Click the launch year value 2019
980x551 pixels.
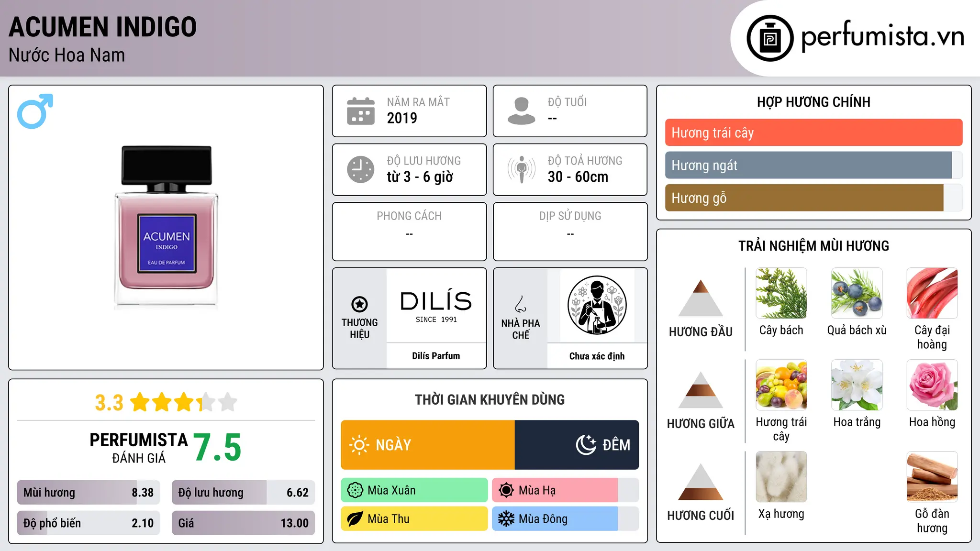402,118
